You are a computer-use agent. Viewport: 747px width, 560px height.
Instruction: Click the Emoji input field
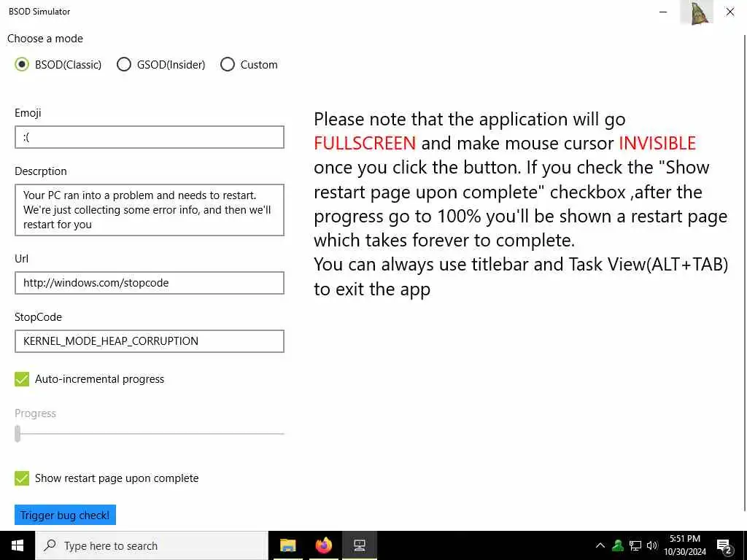[150, 137]
